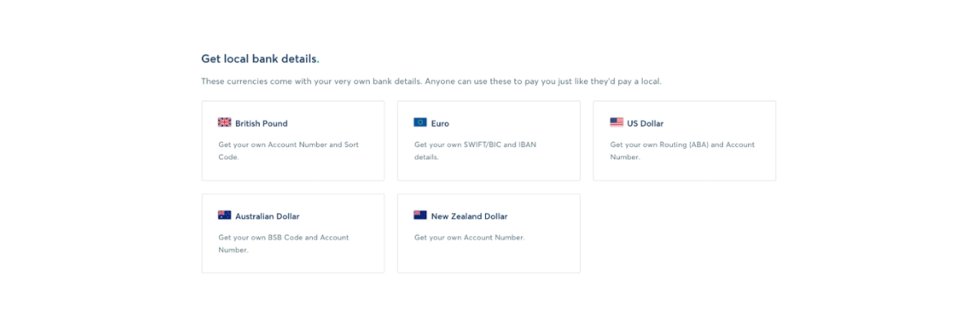Click the British flag icon
The width and height of the screenshot is (980, 327).
click(x=225, y=123)
